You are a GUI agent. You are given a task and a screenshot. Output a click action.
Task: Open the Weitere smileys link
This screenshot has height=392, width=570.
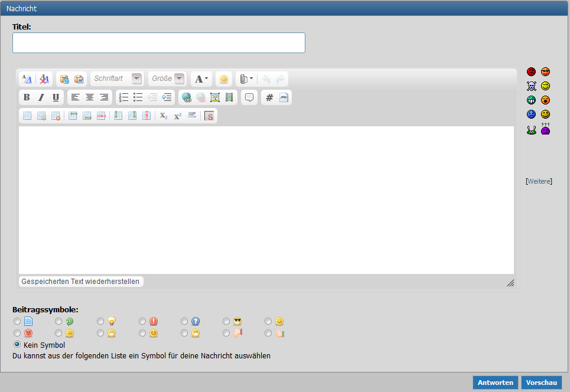539,181
